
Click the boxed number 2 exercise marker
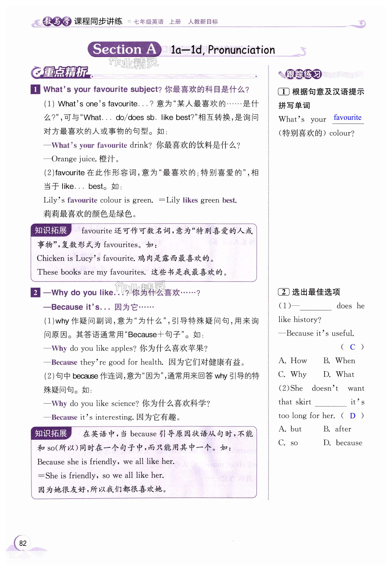tap(283, 292)
